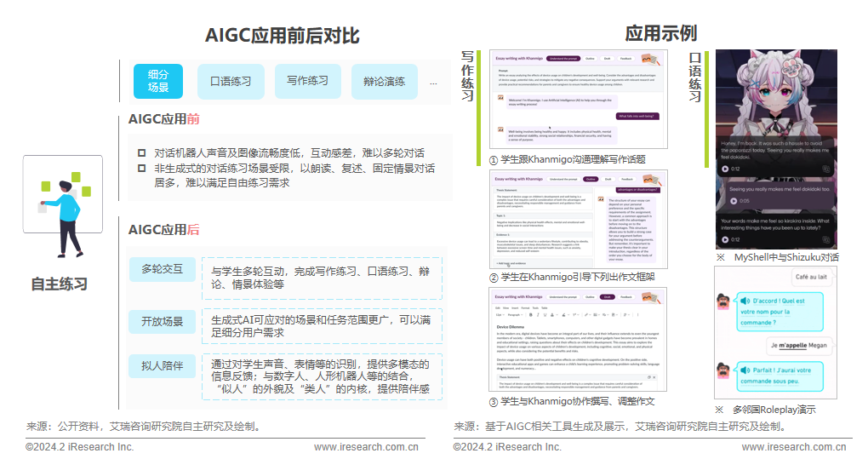Pop out the Thesis Statement panel in draft view
This screenshot has width=868, height=459.
[x=648, y=377]
